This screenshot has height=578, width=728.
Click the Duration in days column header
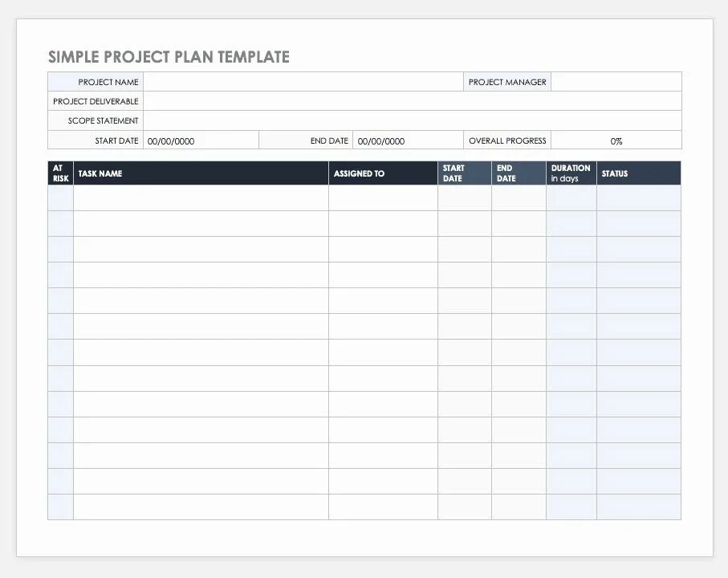point(571,173)
